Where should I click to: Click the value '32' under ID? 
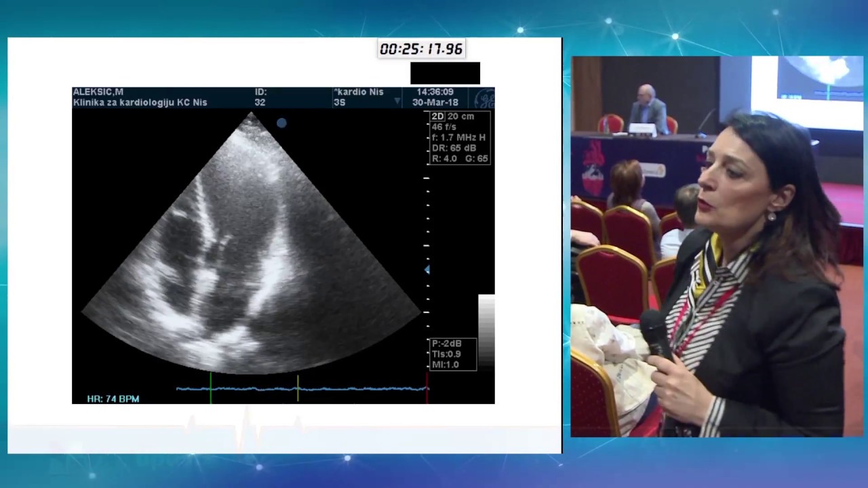click(x=260, y=102)
